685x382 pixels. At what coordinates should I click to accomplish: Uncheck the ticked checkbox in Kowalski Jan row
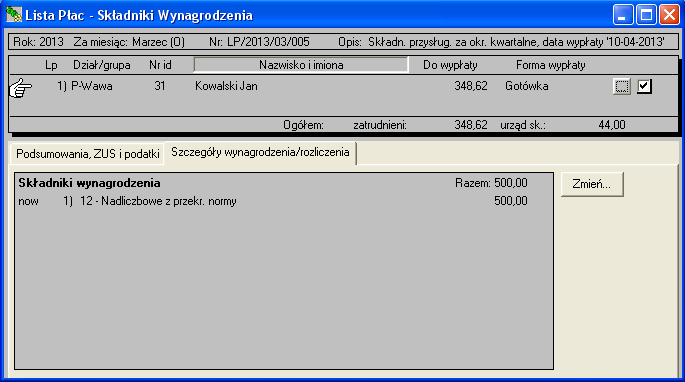click(644, 86)
